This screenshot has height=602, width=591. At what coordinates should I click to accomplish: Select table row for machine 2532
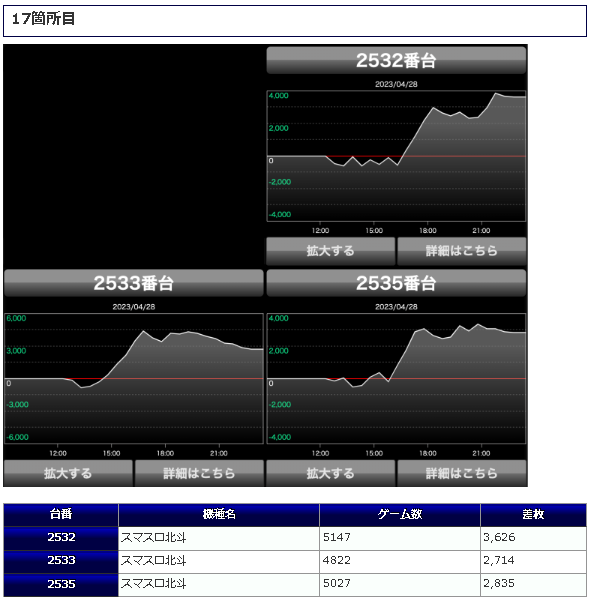pos(295,538)
